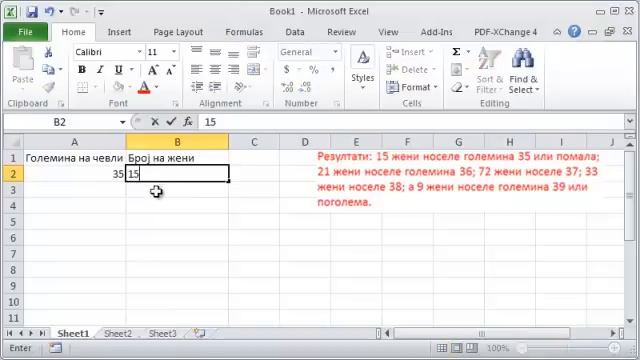This screenshot has height=360, width=640.
Task: Click the Zoom slider on status bar
Action: coord(568,348)
